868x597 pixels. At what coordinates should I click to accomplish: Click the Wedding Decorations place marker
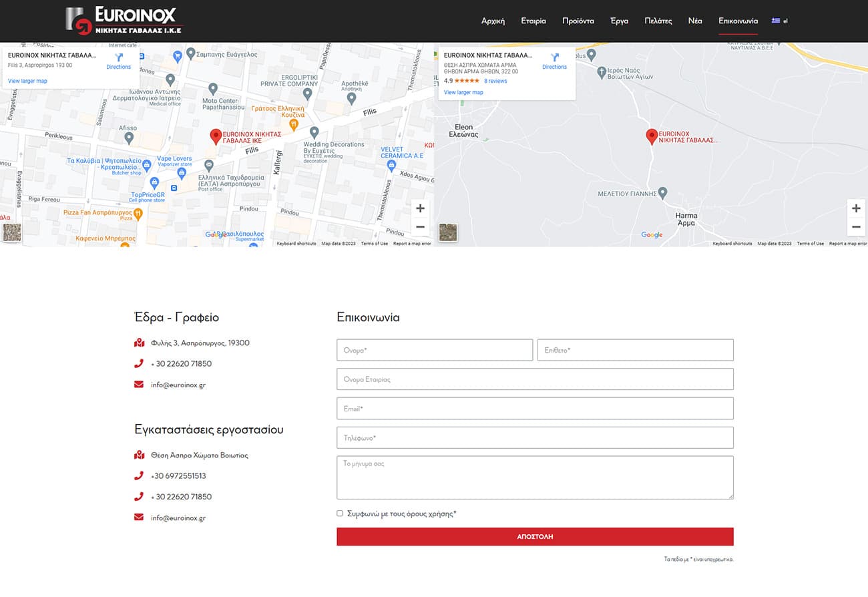[314, 132]
